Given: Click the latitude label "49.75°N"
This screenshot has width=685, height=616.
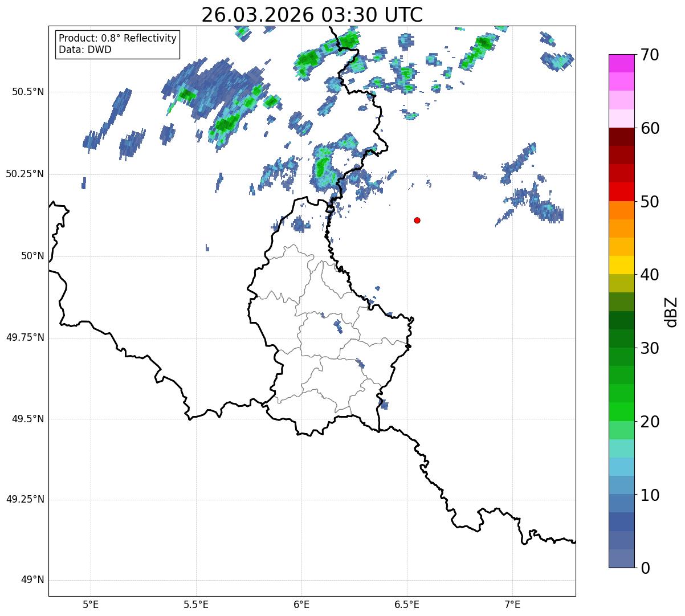Looking at the screenshot, I should (25, 337).
